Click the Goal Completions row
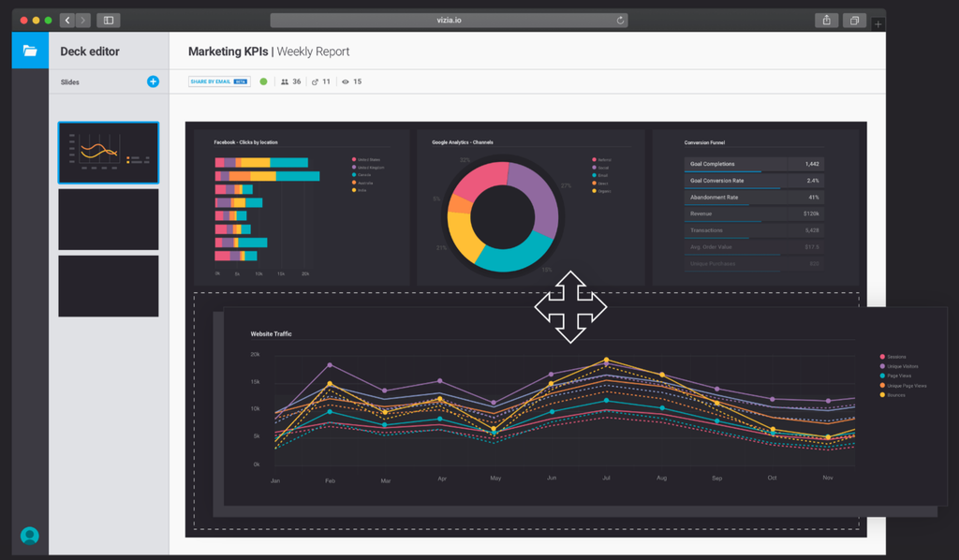The width and height of the screenshot is (959, 560). pos(754,164)
